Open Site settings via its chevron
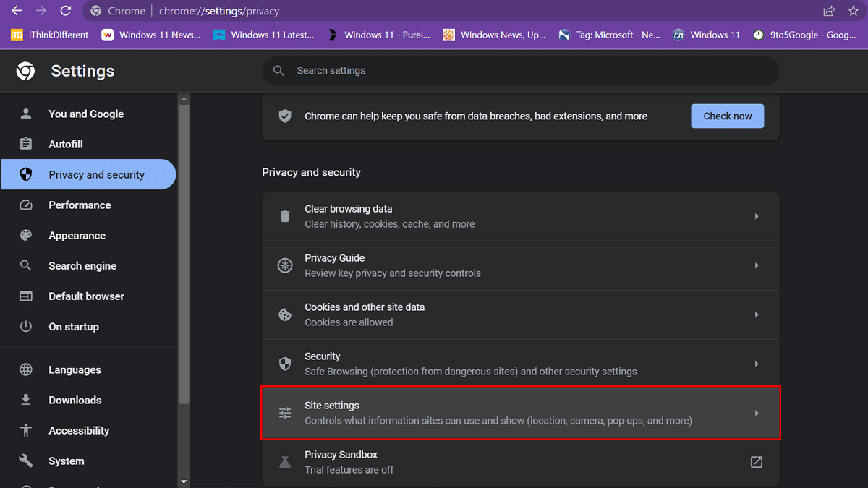 (756, 413)
